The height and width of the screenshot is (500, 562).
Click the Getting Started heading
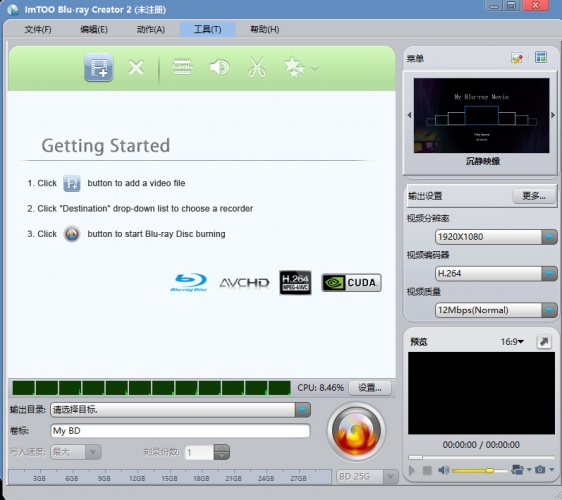106,146
